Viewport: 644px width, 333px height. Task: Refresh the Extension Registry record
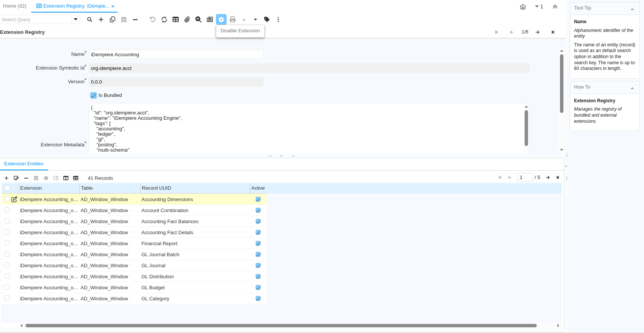pyautogui.click(x=164, y=19)
